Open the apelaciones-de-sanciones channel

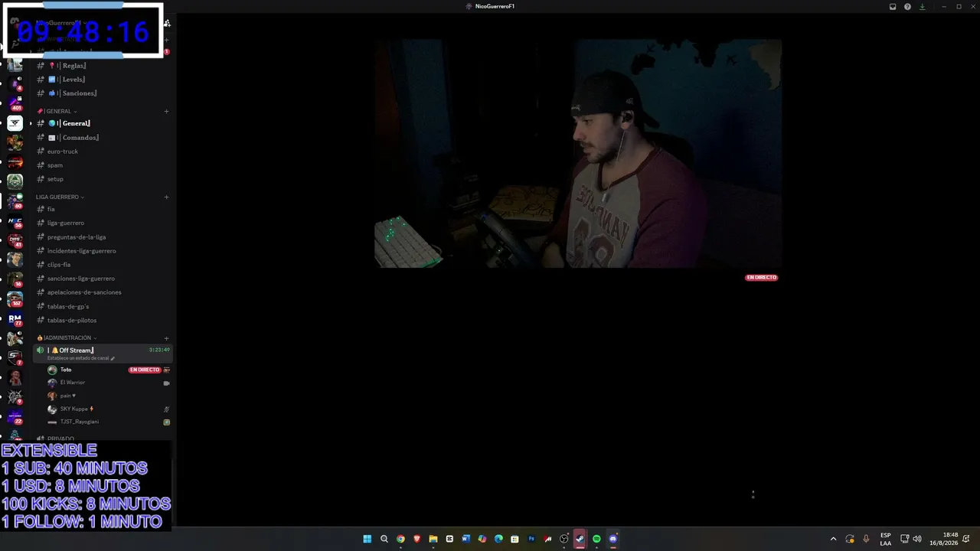click(x=103, y=292)
